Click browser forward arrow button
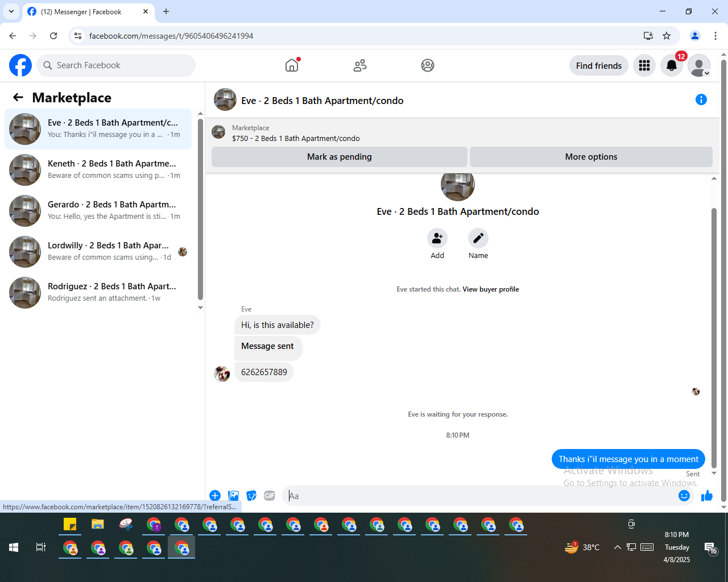This screenshot has width=728, height=582. [33, 36]
